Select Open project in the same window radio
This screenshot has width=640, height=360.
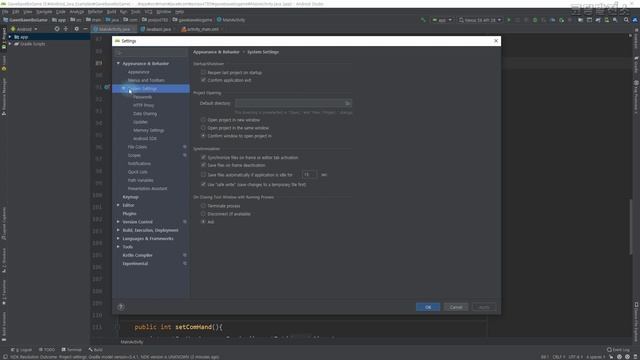click(203, 128)
